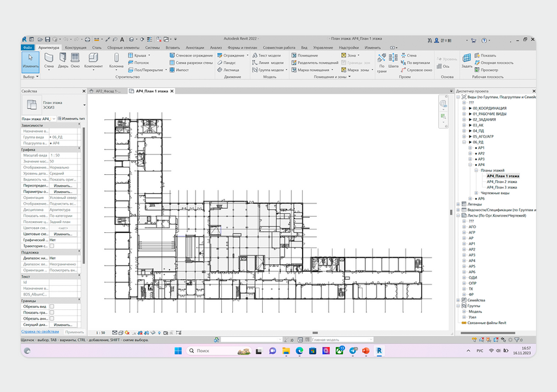Select the Помещение (Room) tool
557x392 pixels.
point(305,55)
